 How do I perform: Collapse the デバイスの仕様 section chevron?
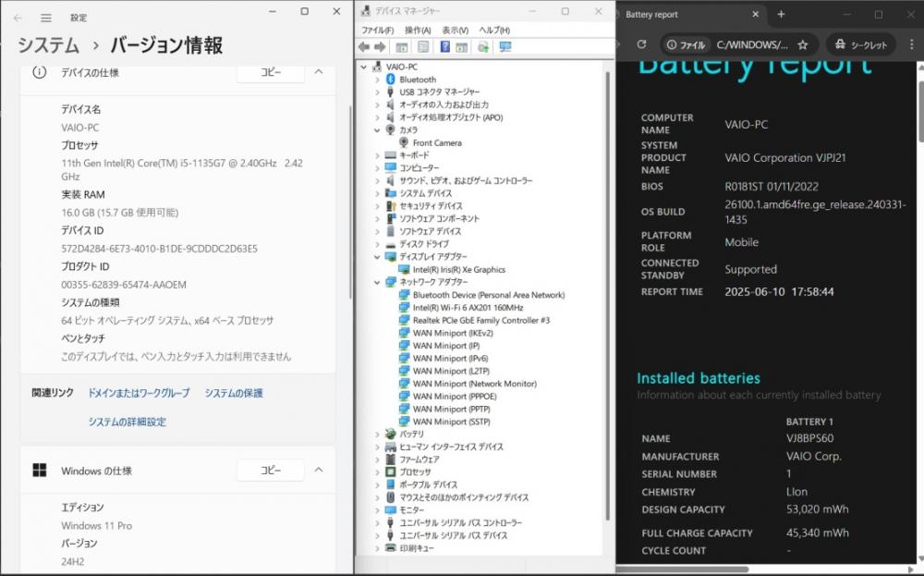click(319, 72)
